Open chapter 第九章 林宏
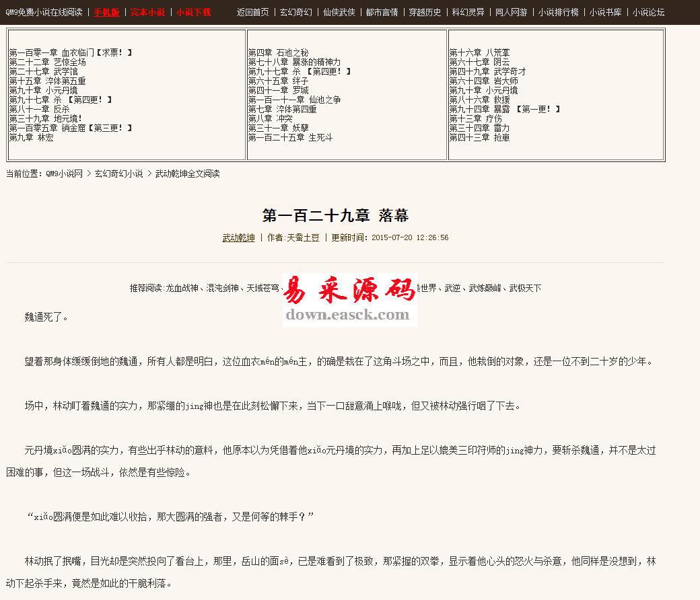The image size is (700, 600). pos(31,137)
